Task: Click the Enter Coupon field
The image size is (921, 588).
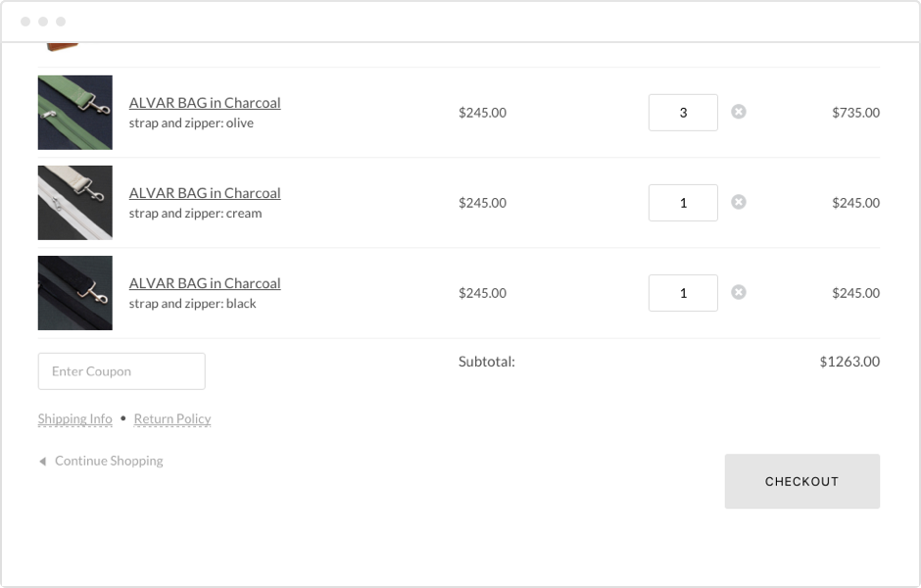Action: coord(121,370)
